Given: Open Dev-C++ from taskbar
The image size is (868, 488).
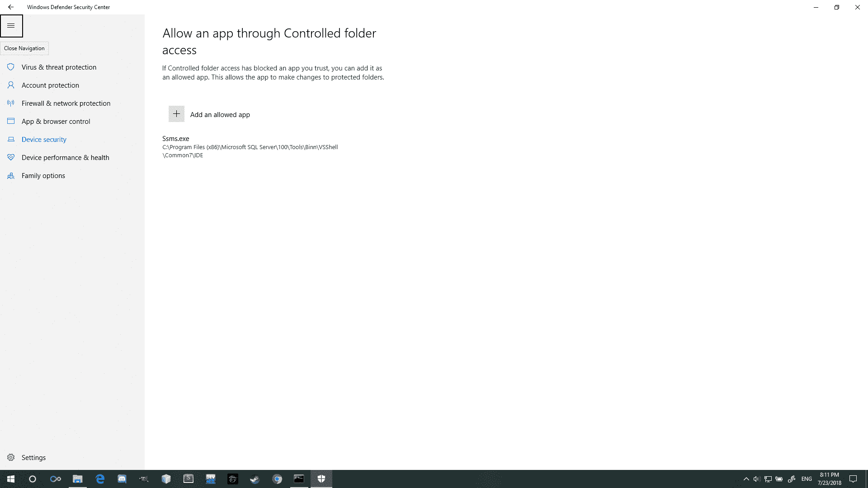Looking at the screenshot, I should pyautogui.click(x=211, y=479).
